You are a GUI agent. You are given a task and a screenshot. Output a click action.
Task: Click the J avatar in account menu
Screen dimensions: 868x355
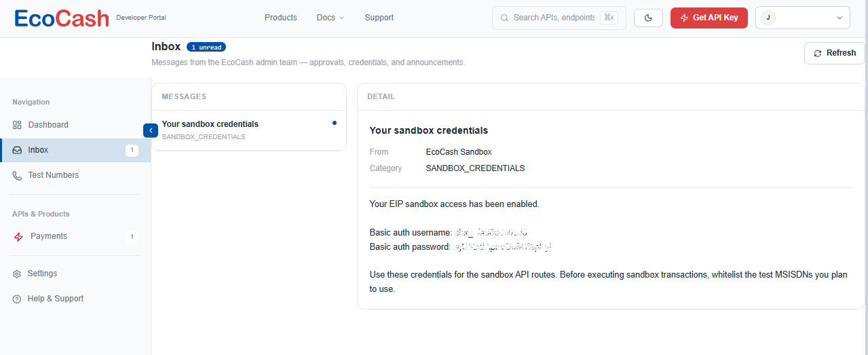coord(768,18)
